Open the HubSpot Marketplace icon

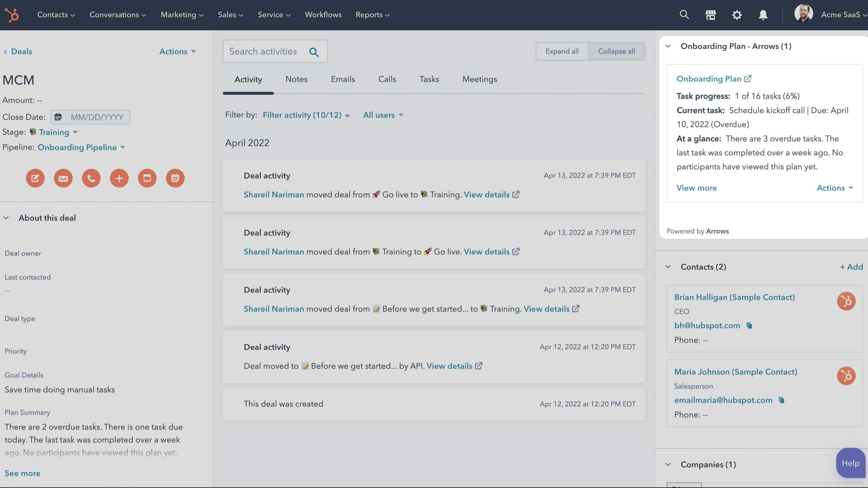tap(710, 15)
